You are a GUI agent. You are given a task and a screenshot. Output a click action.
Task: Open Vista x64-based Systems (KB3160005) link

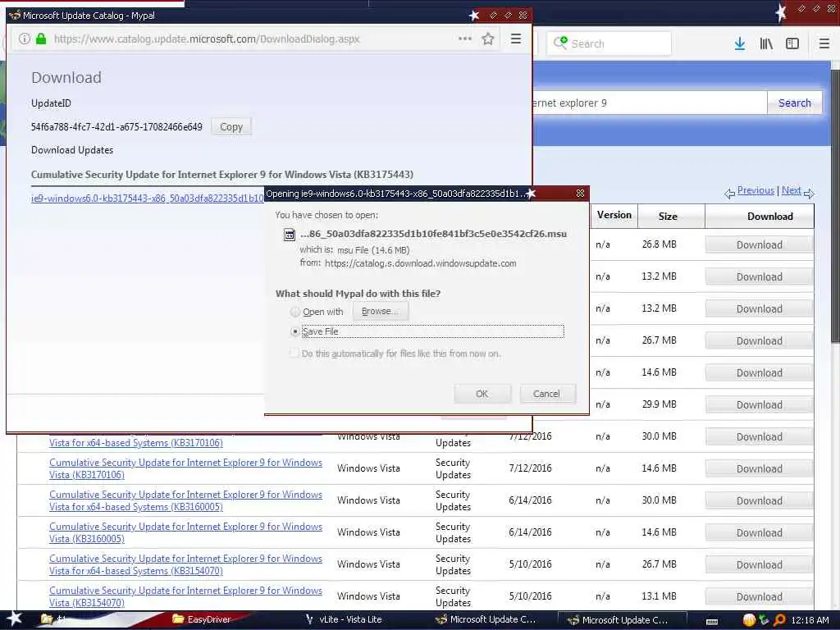tap(186, 500)
